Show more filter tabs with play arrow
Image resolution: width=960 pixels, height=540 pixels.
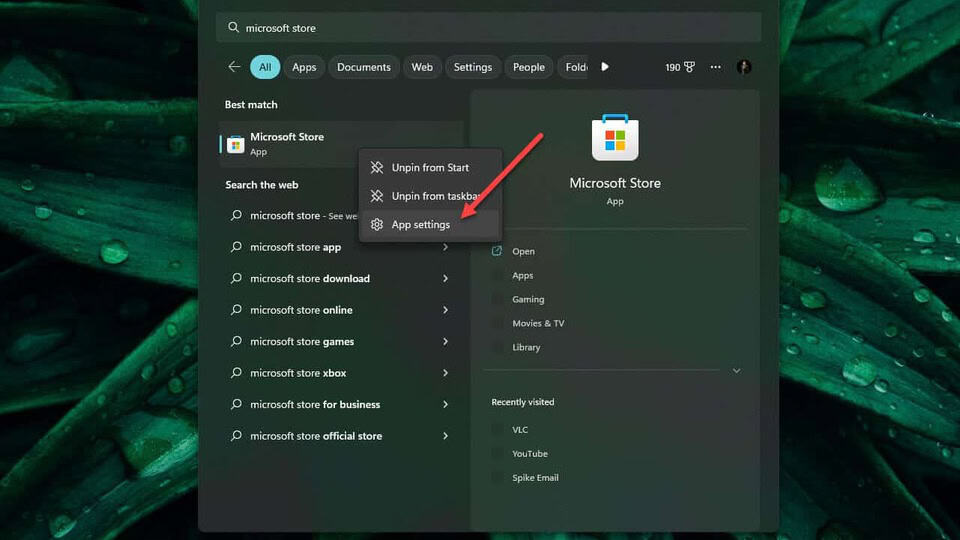pos(605,67)
